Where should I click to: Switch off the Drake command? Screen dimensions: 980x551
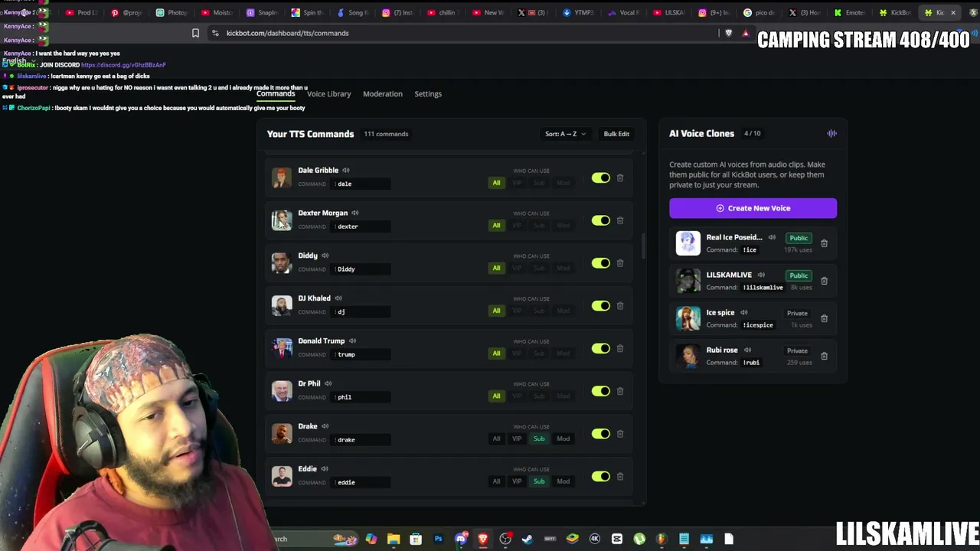click(x=601, y=434)
